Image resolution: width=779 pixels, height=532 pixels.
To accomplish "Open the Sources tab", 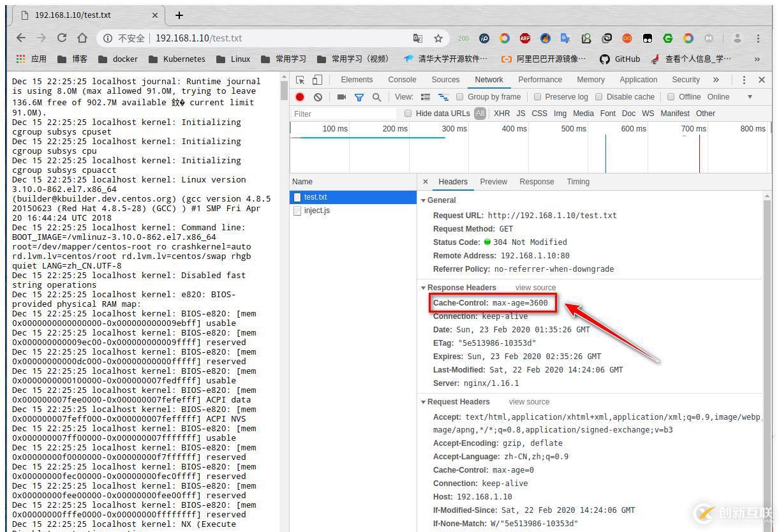I will [x=445, y=80].
